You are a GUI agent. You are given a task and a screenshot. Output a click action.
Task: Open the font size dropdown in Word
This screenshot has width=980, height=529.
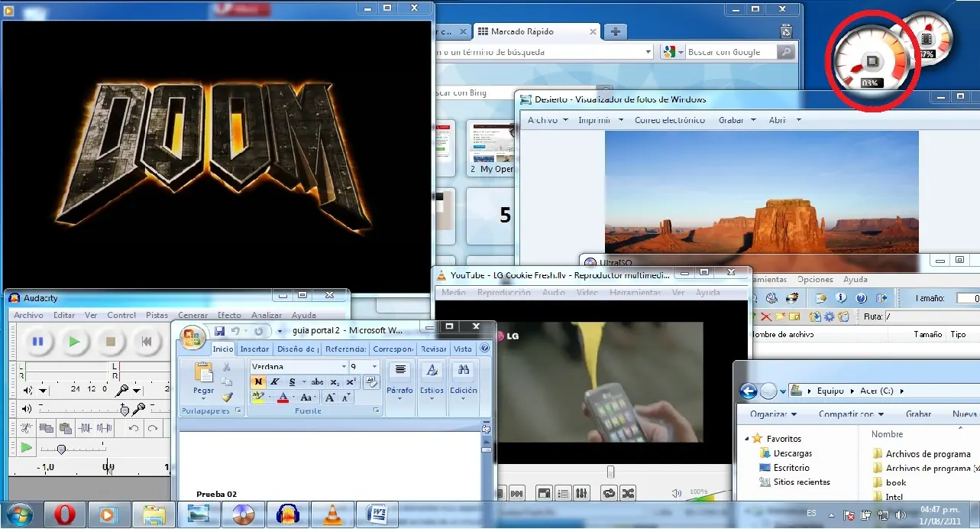(x=374, y=367)
